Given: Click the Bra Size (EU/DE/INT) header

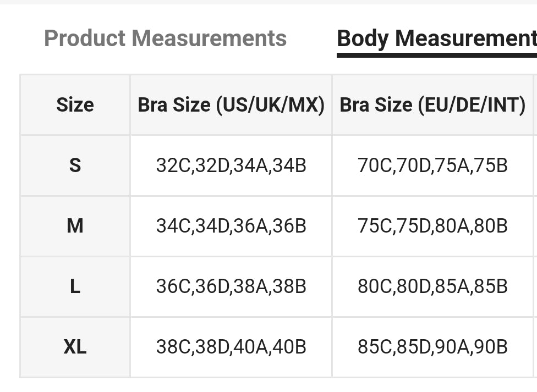Looking at the screenshot, I should tap(432, 104).
